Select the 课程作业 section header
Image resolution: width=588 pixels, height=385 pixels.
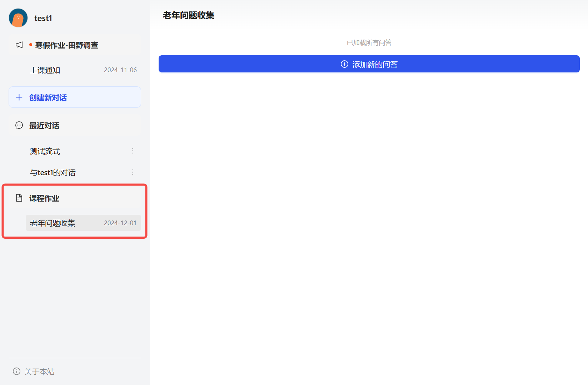pos(75,198)
